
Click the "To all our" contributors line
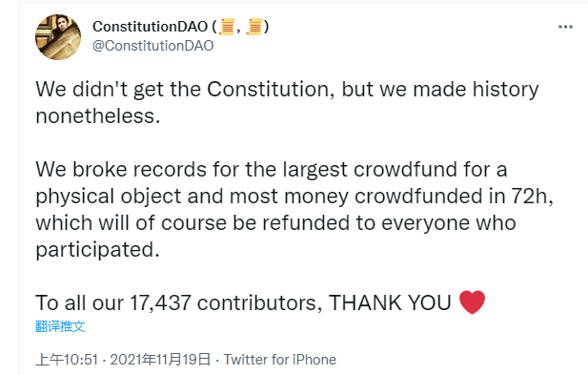click(x=260, y=302)
